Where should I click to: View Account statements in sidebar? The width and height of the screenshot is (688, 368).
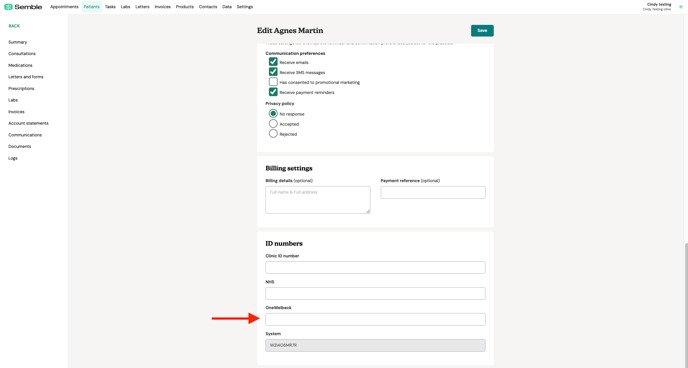[29, 123]
